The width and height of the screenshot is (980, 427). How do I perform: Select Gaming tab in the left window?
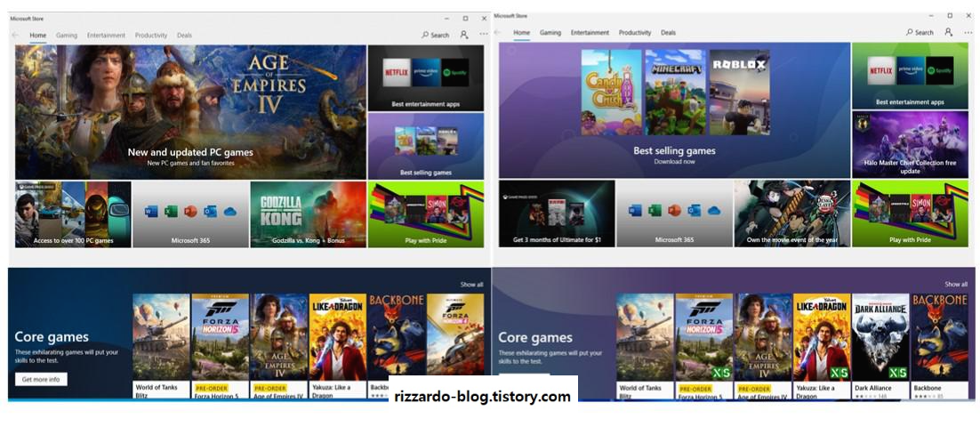tap(66, 36)
